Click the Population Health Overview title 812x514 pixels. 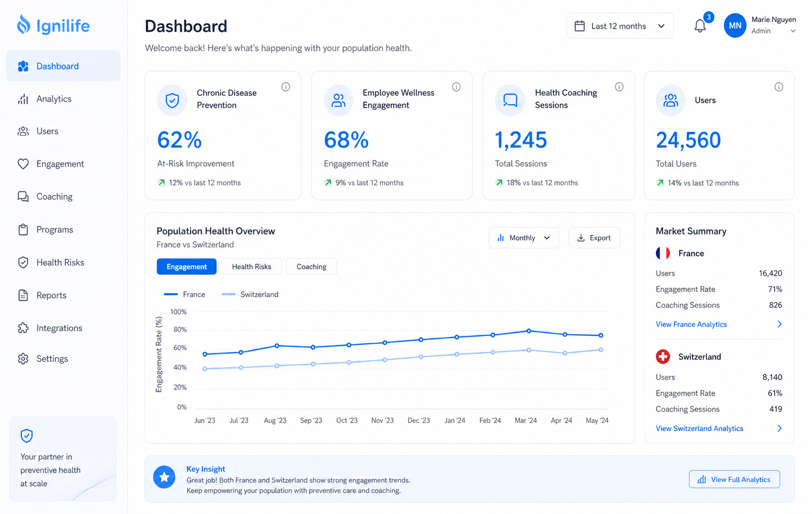tap(216, 231)
